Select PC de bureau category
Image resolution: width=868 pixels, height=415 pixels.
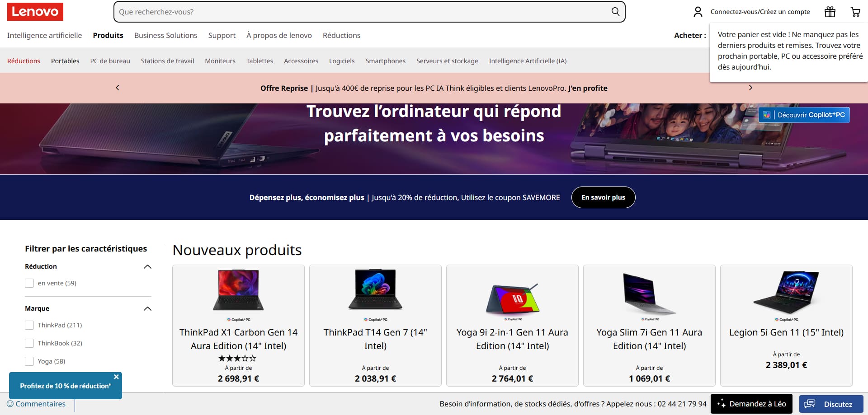click(x=110, y=61)
